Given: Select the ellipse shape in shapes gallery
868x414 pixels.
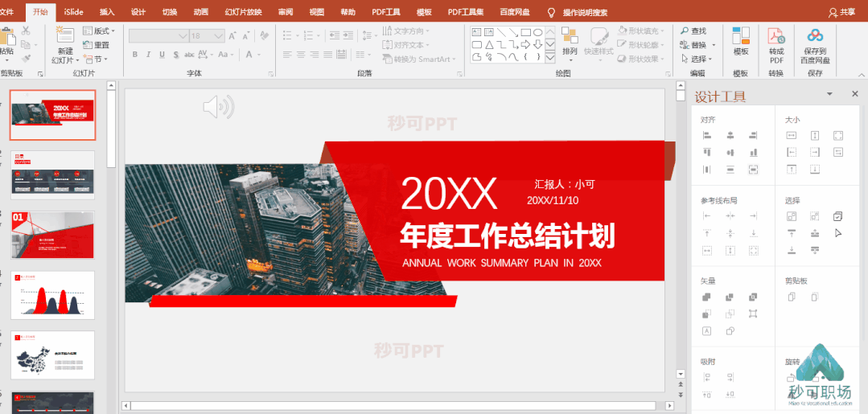Looking at the screenshot, I should [x=537, y=33].
